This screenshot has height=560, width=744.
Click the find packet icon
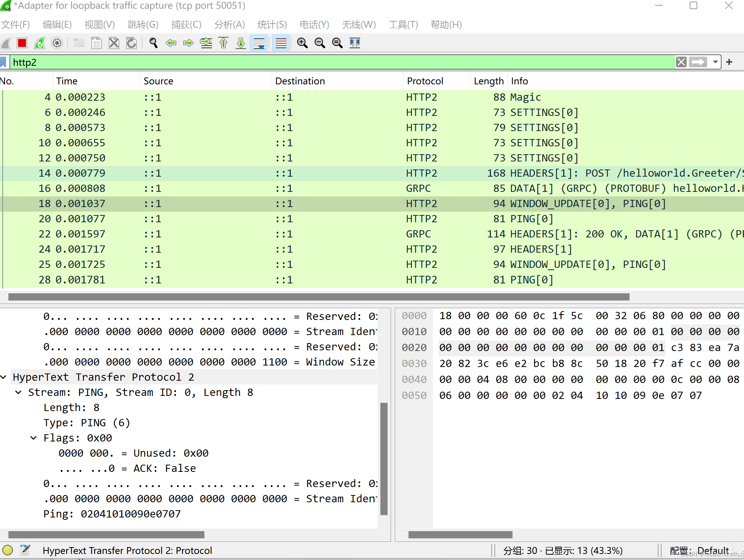(x=153, y=42)
